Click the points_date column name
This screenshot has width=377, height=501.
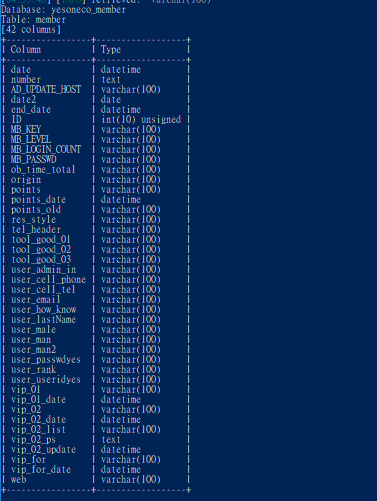(38, 200)
